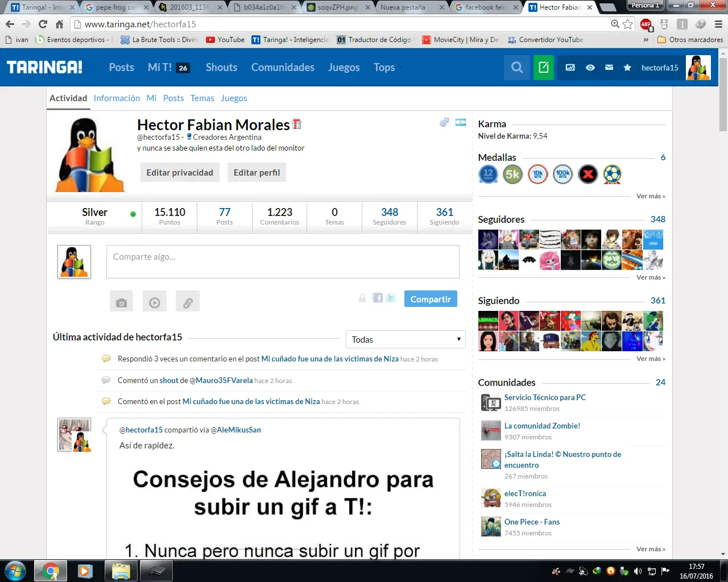The width and height of the screenshot is (728, 582).
Task: Show hidden bookmarks with the chevron
Action: (x=646, y=40)
